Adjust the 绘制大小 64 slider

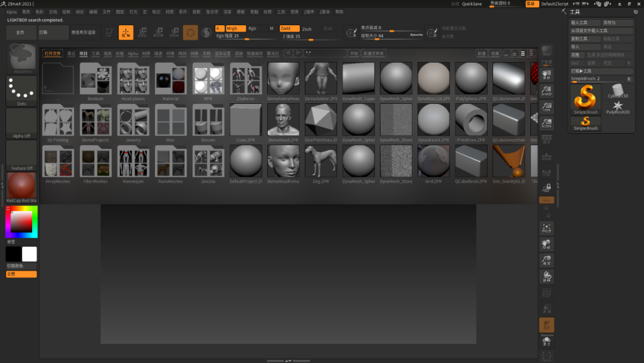pos(392,36)
